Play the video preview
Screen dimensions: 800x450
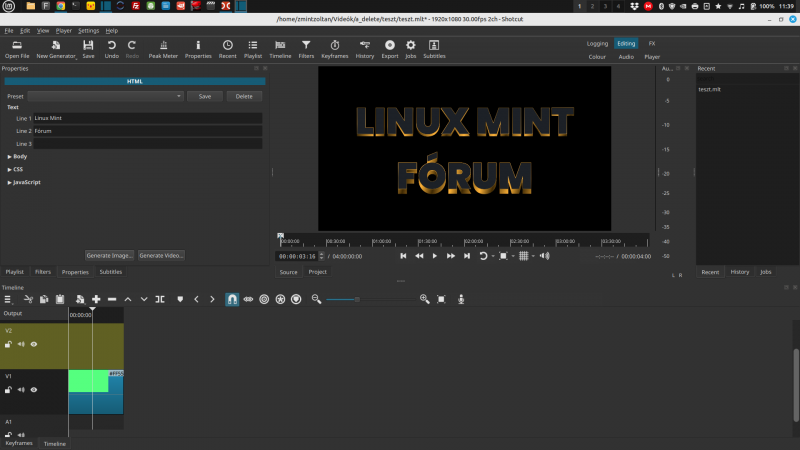pos(435,256)
